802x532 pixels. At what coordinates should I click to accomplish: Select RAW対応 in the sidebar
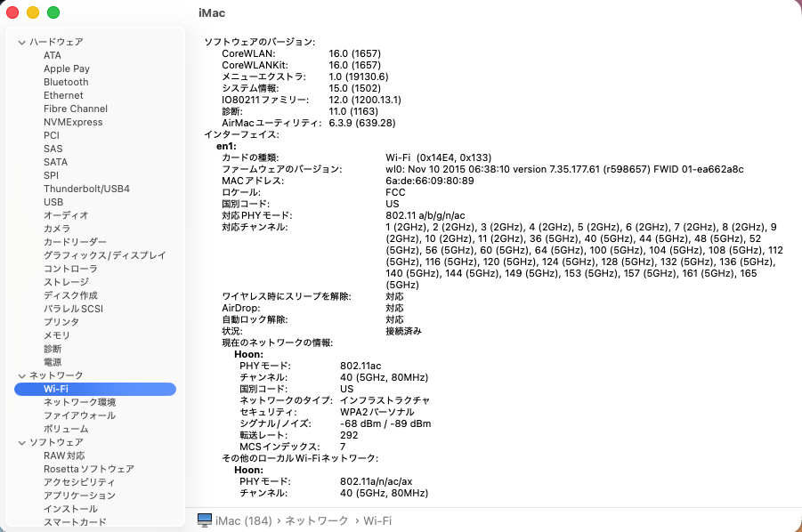coord(64,455)
